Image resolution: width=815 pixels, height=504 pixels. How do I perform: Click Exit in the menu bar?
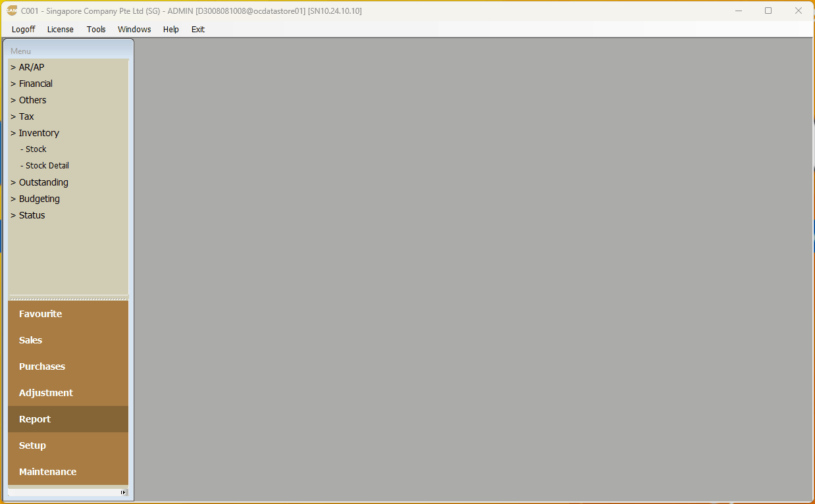pyautogui.click(x=198, y=29)
